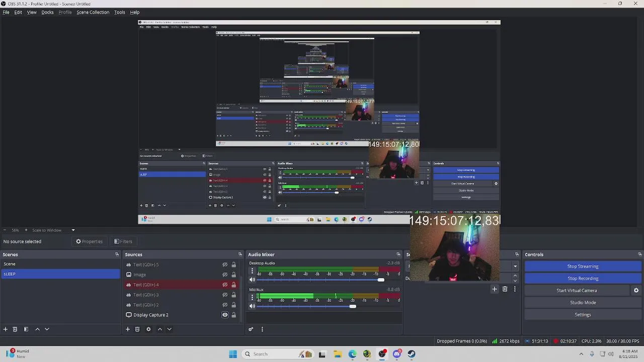Open Filters for selected source
Viewport: 644px width, 362px height.
click(123, 241)
